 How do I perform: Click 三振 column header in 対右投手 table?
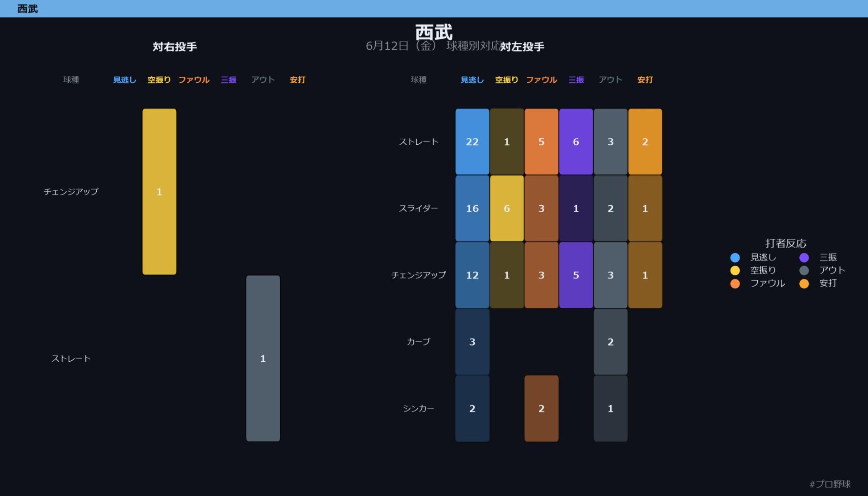click(228, 80)
